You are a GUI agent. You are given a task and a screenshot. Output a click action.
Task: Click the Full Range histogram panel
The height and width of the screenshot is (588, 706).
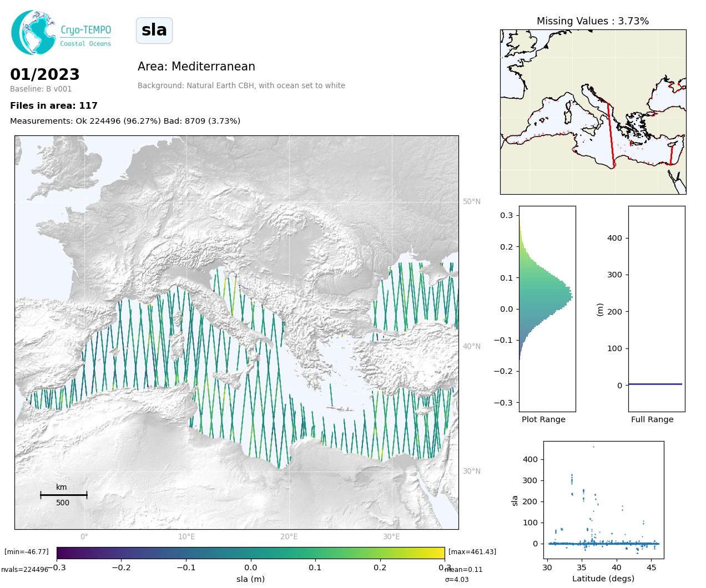(657, 308)
